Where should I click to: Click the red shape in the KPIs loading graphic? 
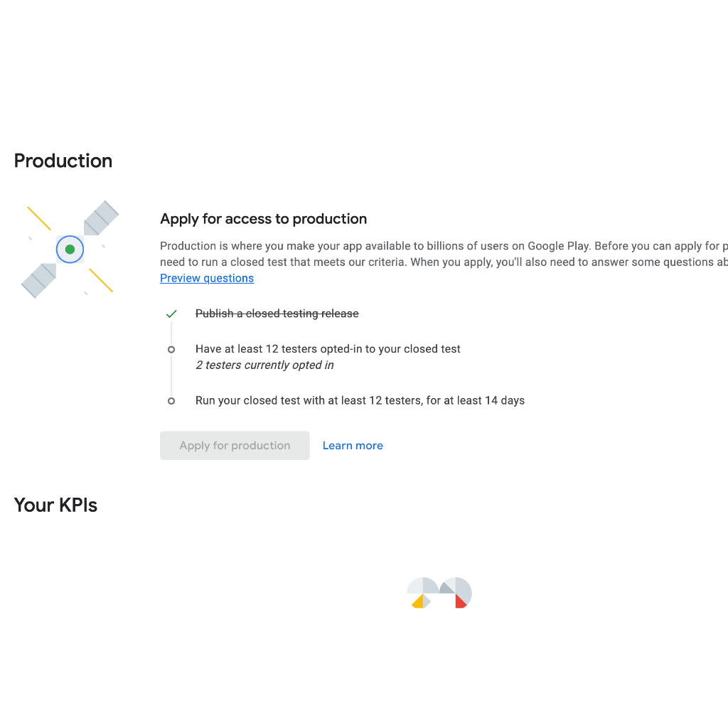click(459, 601)
